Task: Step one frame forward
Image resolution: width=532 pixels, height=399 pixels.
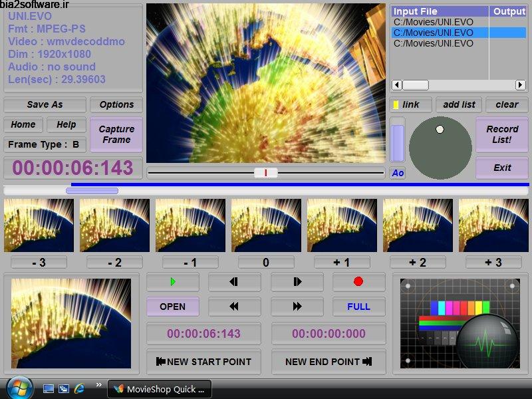Action: tap(296, 281)
